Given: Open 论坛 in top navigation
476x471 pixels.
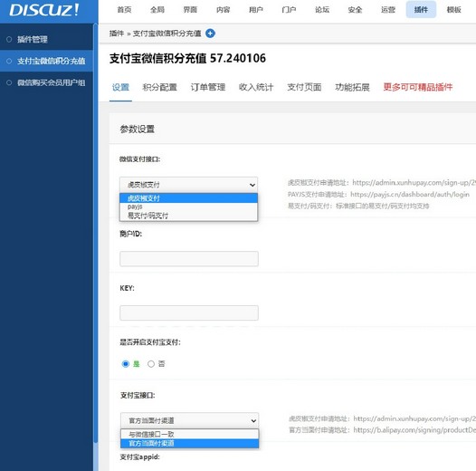Looking at the screenshot, I should pos(322,10).
